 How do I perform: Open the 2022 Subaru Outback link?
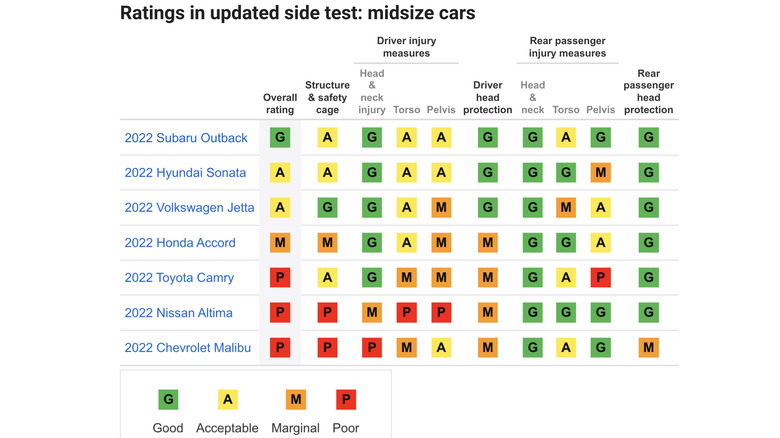coord(186,138)
